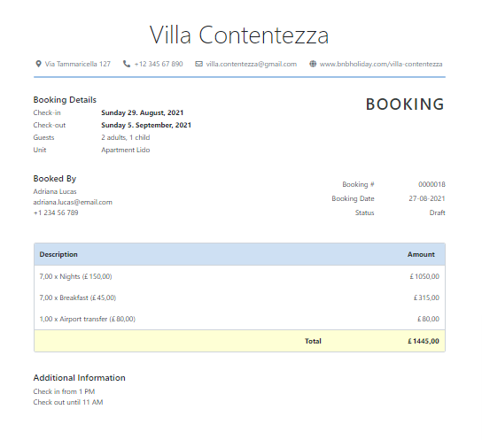The width and height of the screenshot is (482, 448).
Task: Click the phone handset icon
Action: 127,64
